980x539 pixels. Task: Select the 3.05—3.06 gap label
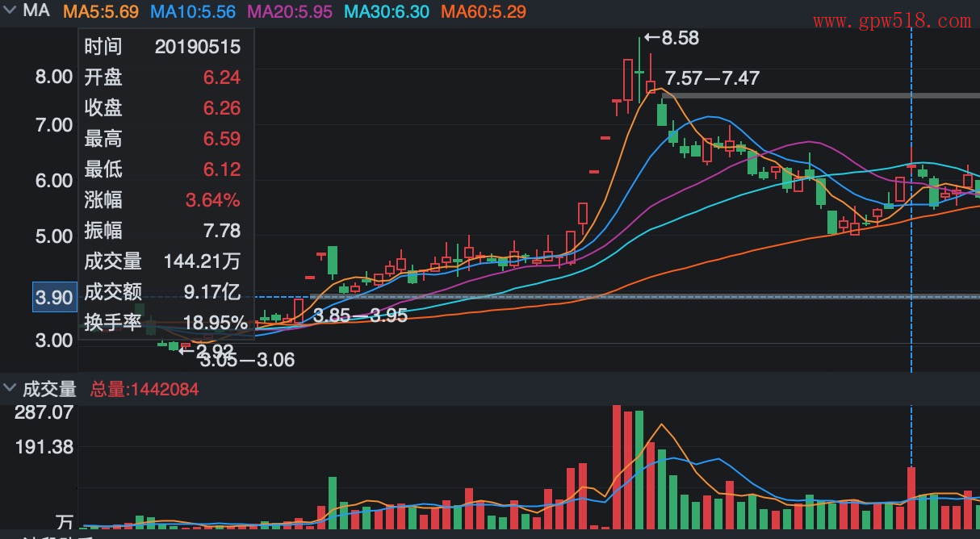click(247, 361)
